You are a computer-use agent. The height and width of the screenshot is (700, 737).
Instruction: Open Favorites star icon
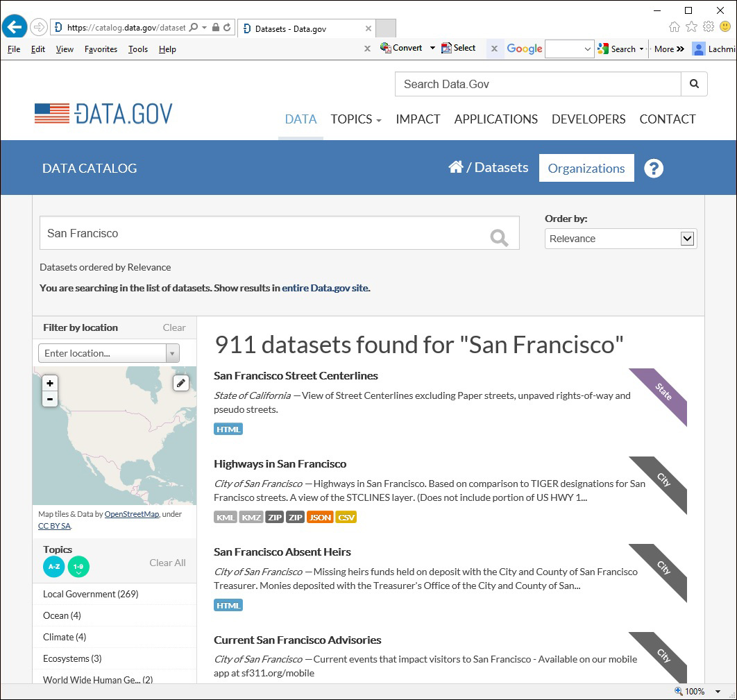(x=691, y=27)
